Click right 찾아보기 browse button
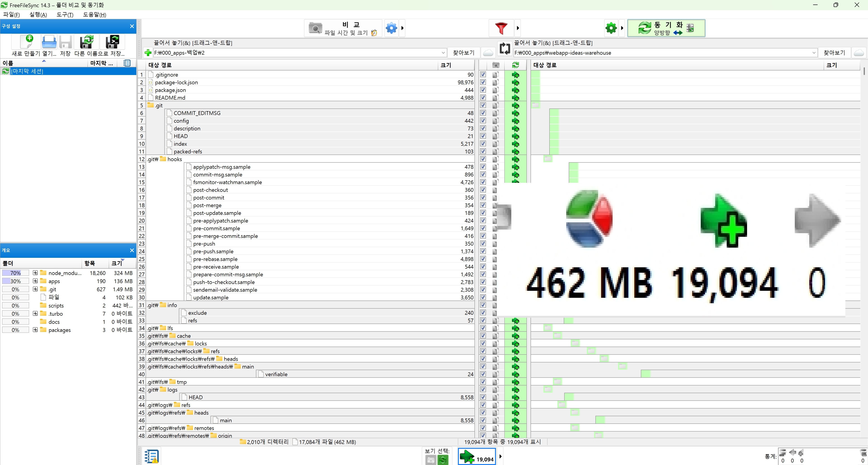Viewport: 868px width, 465px height. tap(834, 53)
